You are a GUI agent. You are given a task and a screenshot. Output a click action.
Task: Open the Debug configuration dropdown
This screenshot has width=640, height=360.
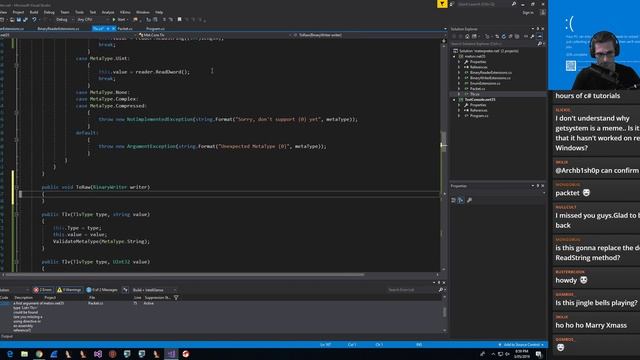(64, 20)
